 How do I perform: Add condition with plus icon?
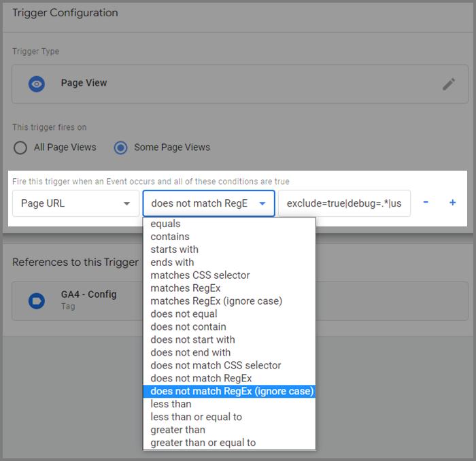[x=452, y=203]
